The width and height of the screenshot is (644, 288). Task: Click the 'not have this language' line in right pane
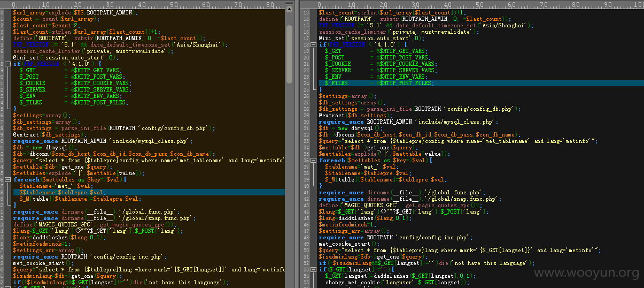pos(427,263)
